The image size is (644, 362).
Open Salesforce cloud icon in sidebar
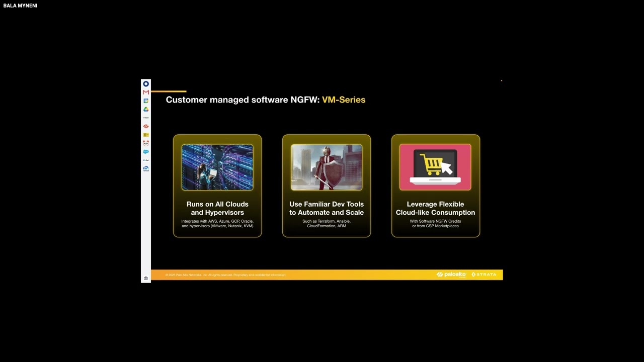[146, 152]
